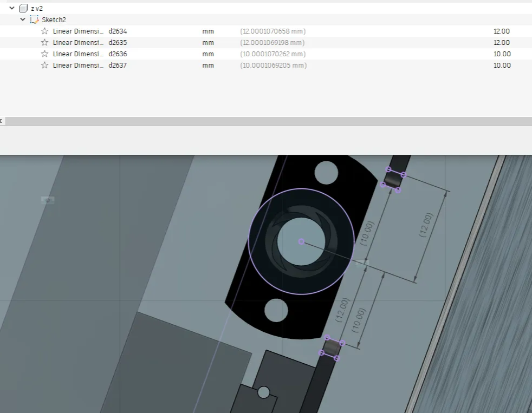Click the Sketch2 sketch icon

click(34, 19)
